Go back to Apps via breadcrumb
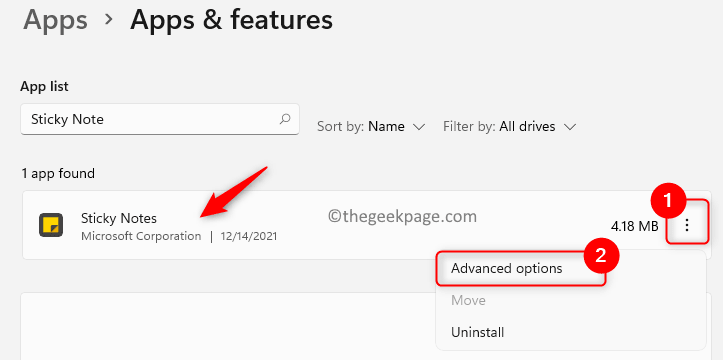 click(55, 20)
